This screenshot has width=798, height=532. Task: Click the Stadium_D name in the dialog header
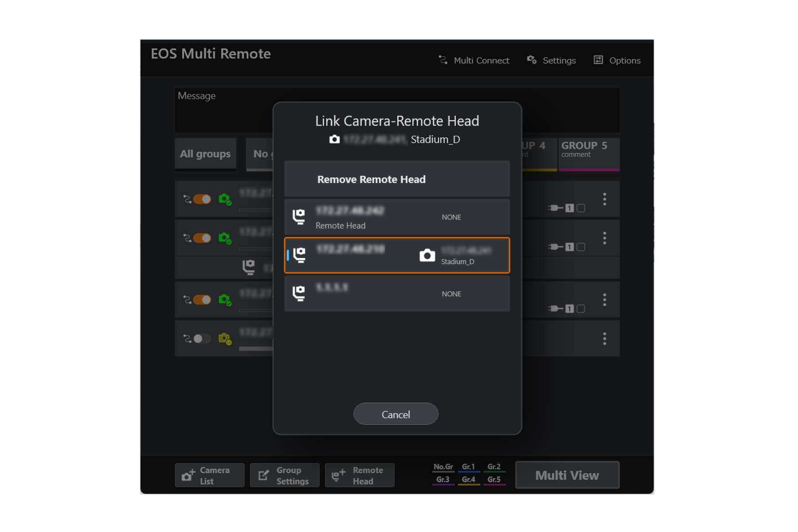[435, 139]
